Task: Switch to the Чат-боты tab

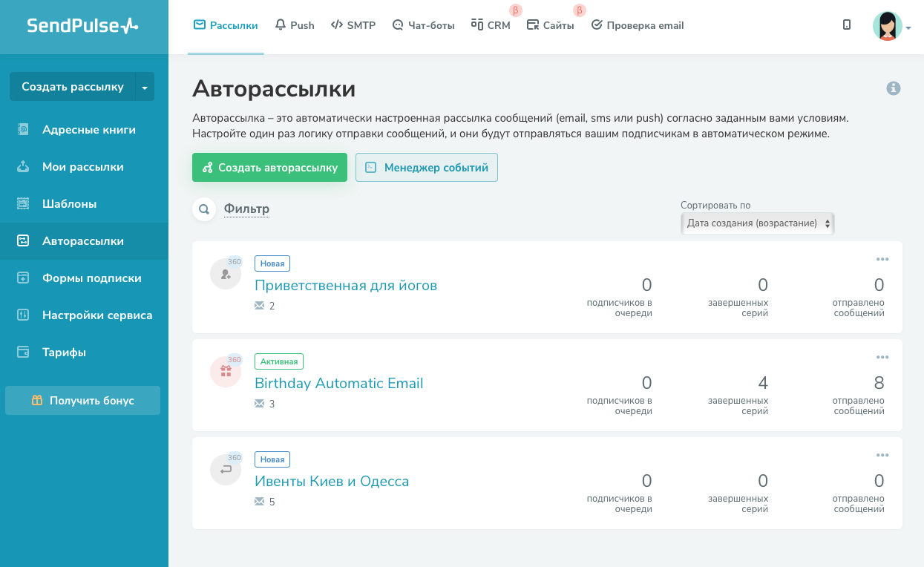Action: tap(423, 25)
